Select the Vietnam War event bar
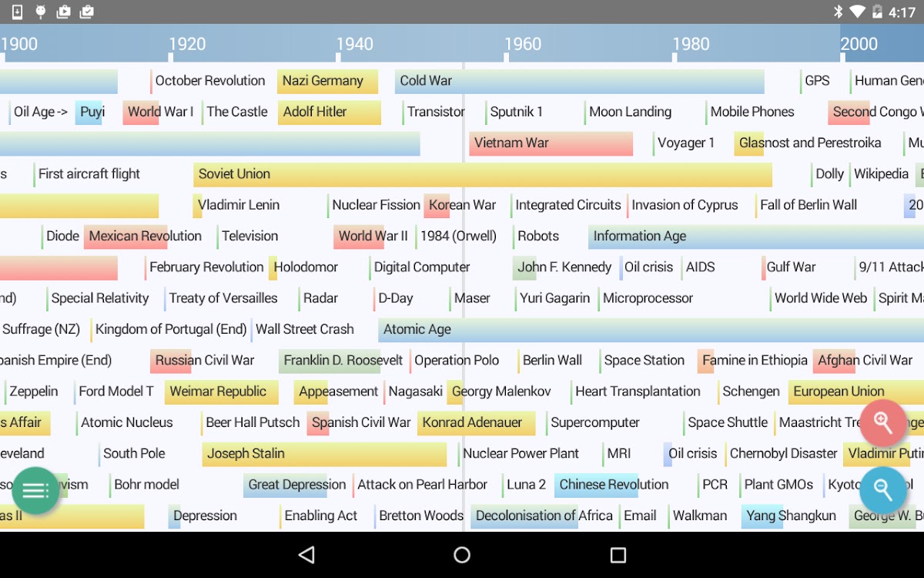 [551, 143]
